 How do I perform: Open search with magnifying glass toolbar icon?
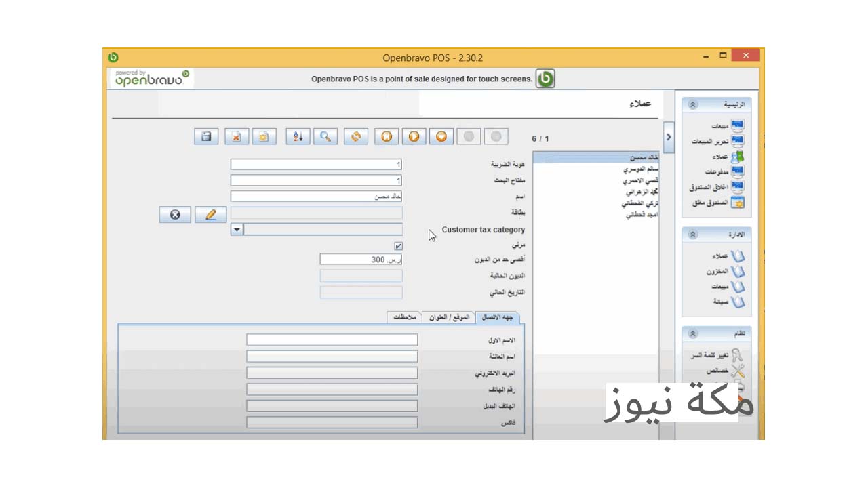(325, 136)
